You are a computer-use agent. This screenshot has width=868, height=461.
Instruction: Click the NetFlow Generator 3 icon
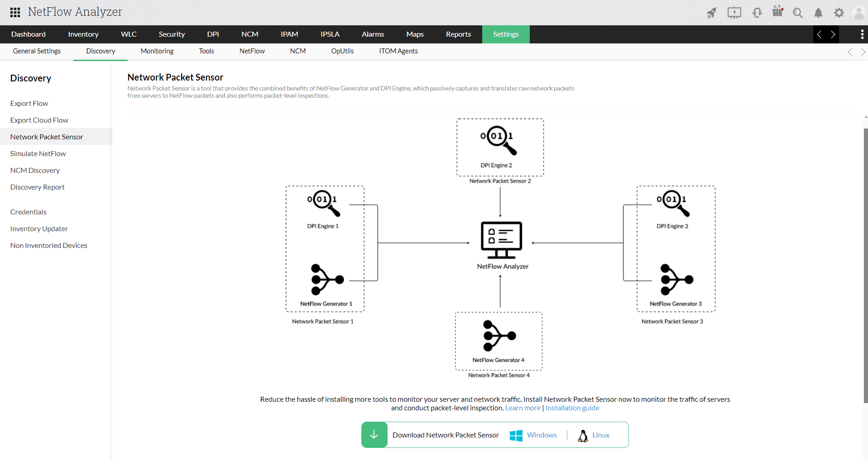pos(677,280)
